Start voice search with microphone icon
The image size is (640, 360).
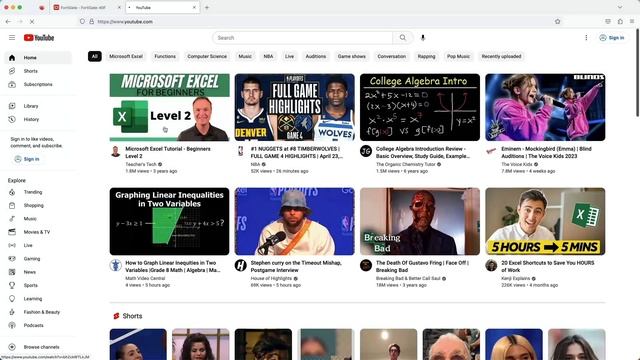point(423,38)
